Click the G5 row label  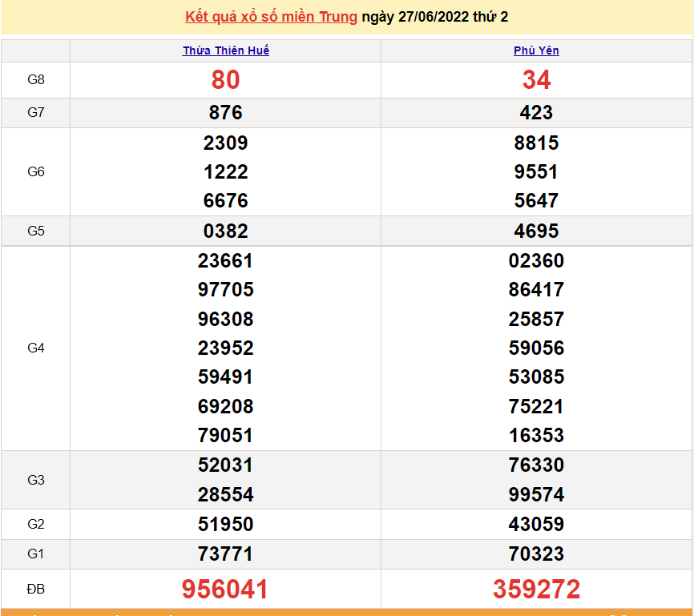tap(36, 231)
